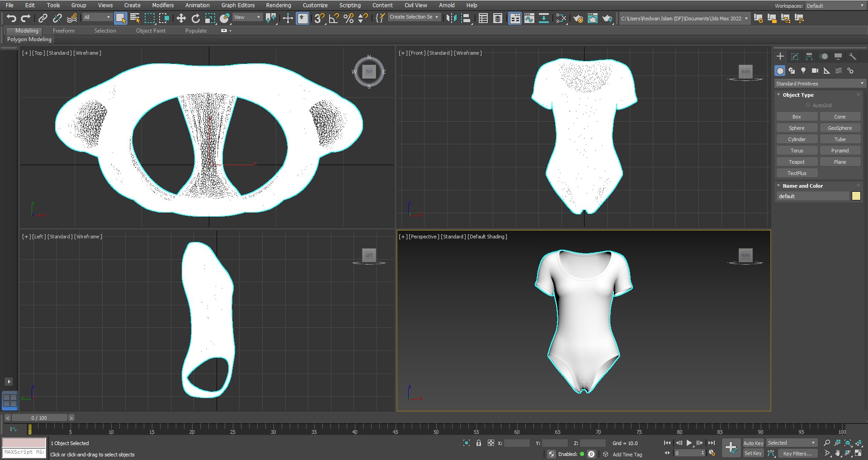Screen dimensions: 868x460
Task: Click the Teapot primitive button
Action: [x=797, y=162]
